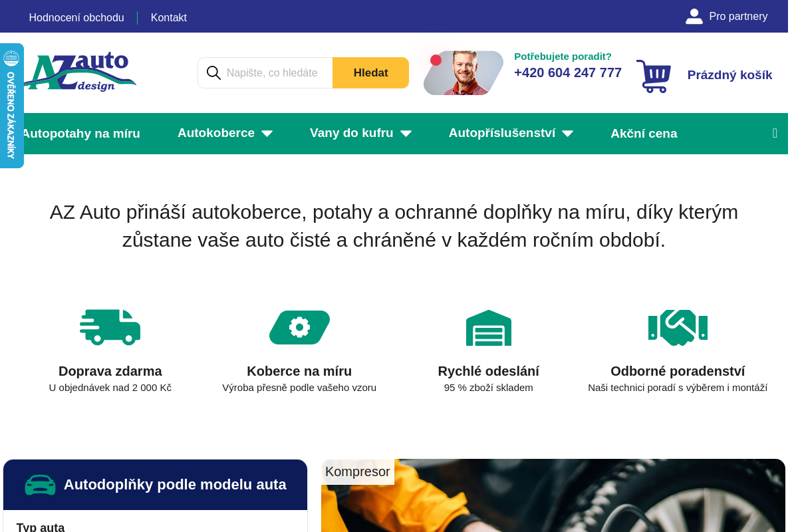Click the car icon beside Autodoplňky podle modelu auta

[41, 485]
